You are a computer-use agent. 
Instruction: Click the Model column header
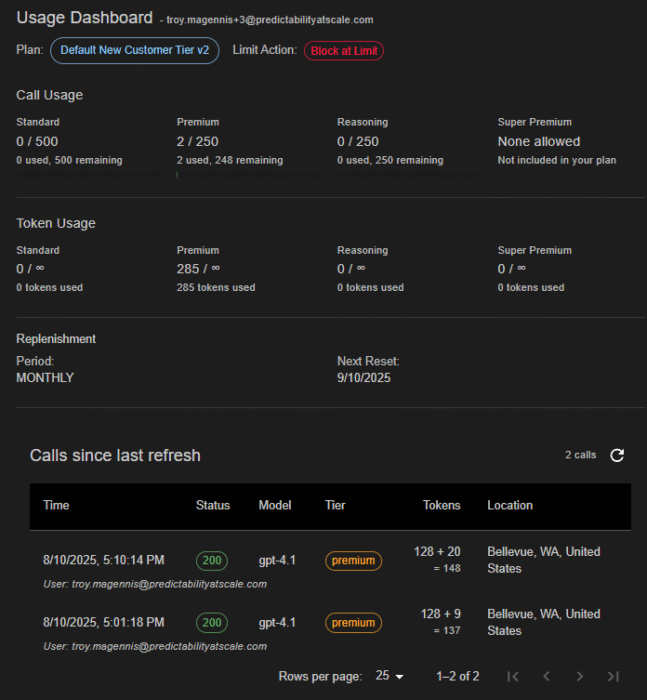tap(275, 505)
